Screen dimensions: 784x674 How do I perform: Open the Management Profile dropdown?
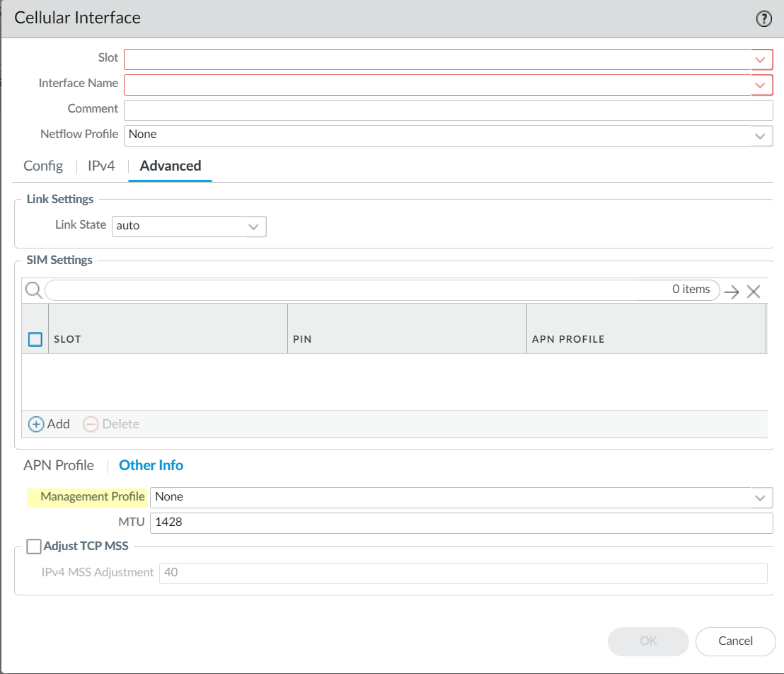[x=761, y=498]
